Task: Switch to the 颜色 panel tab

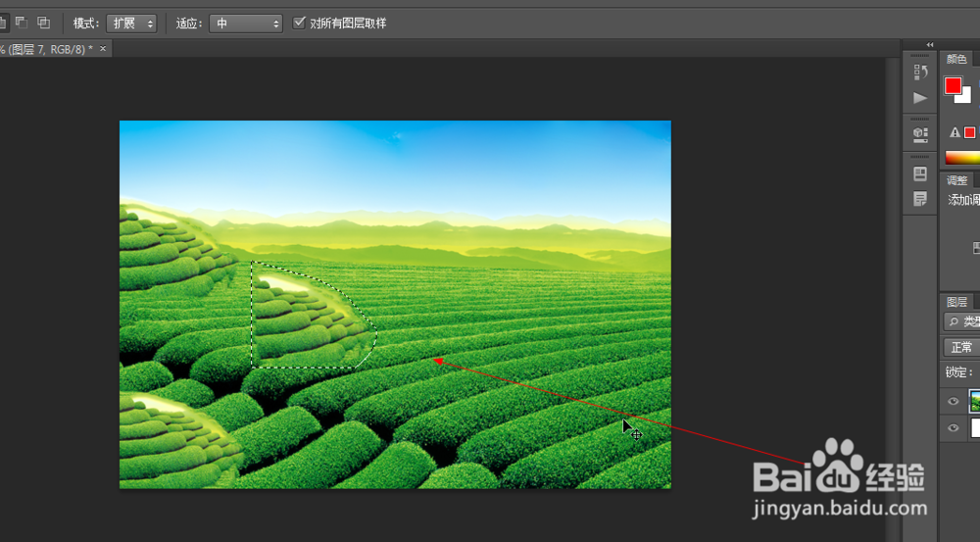Action: [x=956, y=59]
